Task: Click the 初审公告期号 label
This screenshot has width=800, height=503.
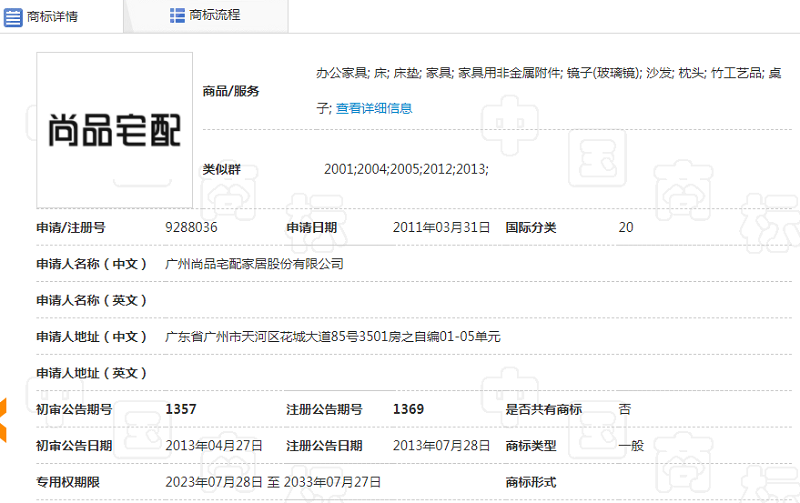Action: point(74,409)
